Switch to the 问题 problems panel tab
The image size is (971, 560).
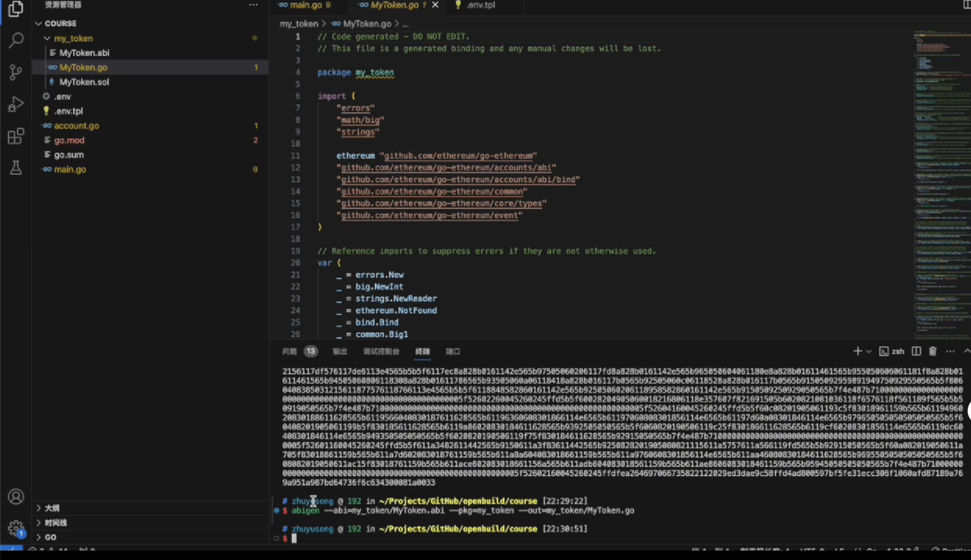tap(289, 351)
